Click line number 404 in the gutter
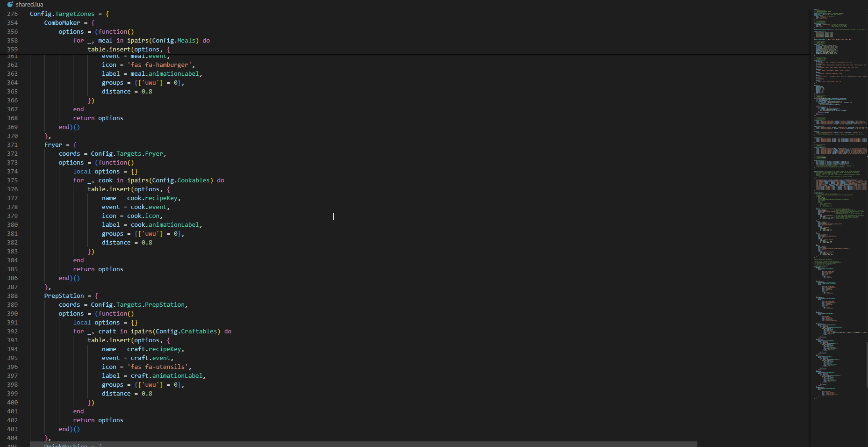The image size is (868, 447). (12, 438)
